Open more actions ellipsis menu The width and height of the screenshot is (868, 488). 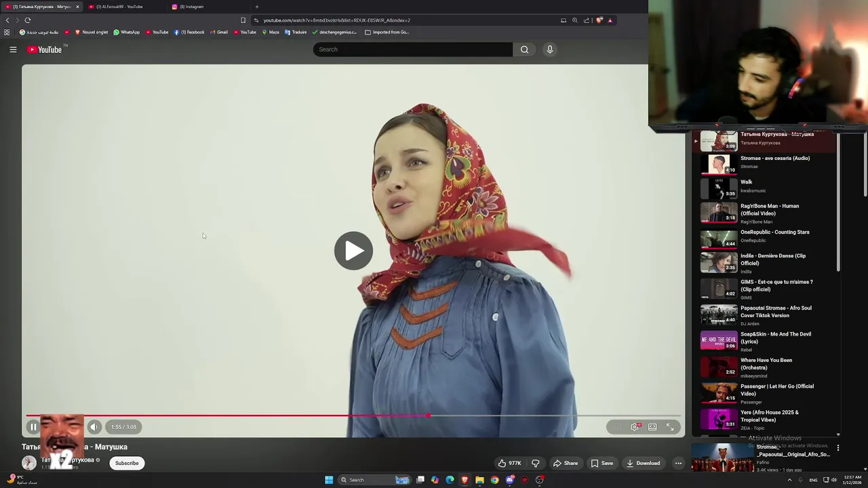pos(678,464)
